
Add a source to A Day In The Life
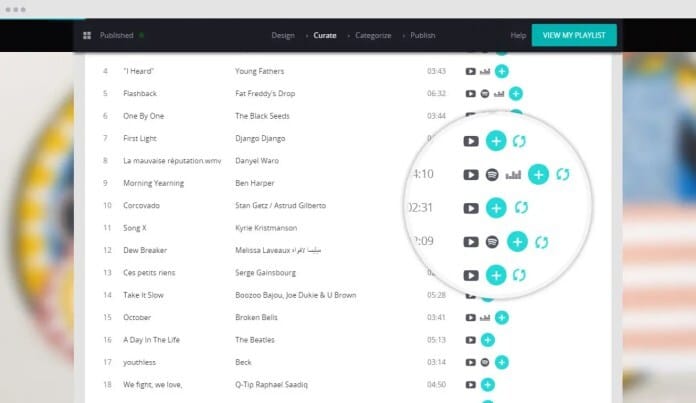488,340
